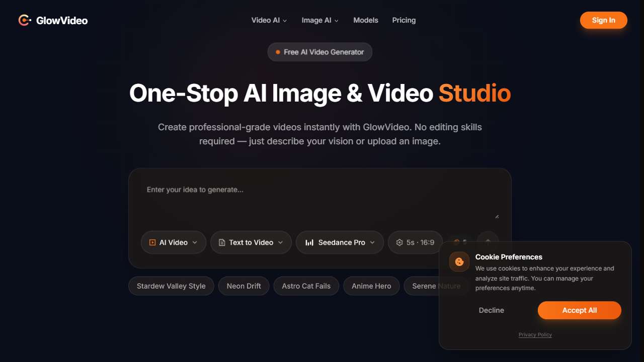The image size is (644, 362).
Task: Go to the Models page
Action: pyautogui.click(x=365, y=20)
